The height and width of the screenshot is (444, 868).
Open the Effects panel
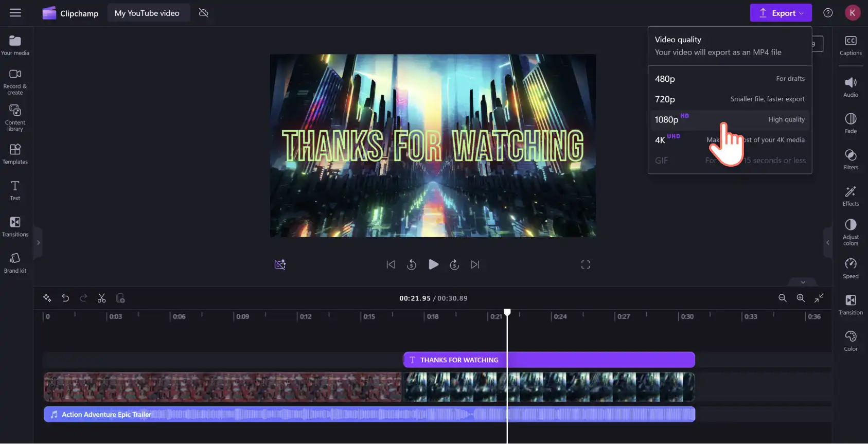click(x=851, y=196)
